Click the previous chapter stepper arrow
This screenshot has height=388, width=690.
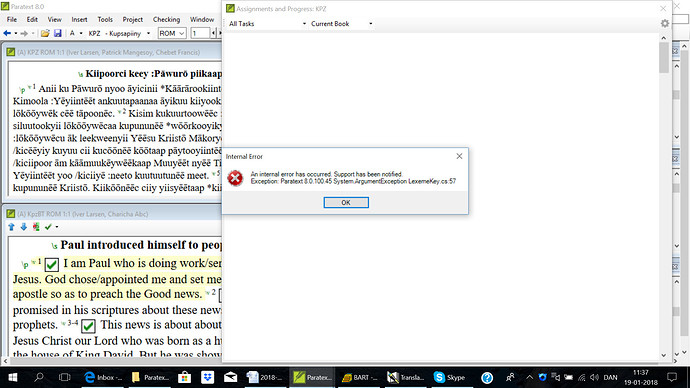(214, 33)
